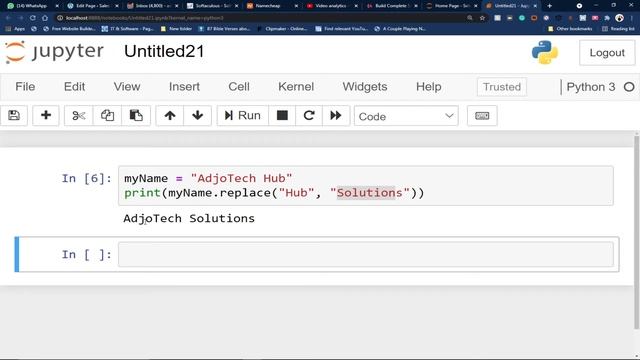The height and width of the screenshot is (360, 640).
Task: Open the Reading list
Action: (x=618, y=29)
